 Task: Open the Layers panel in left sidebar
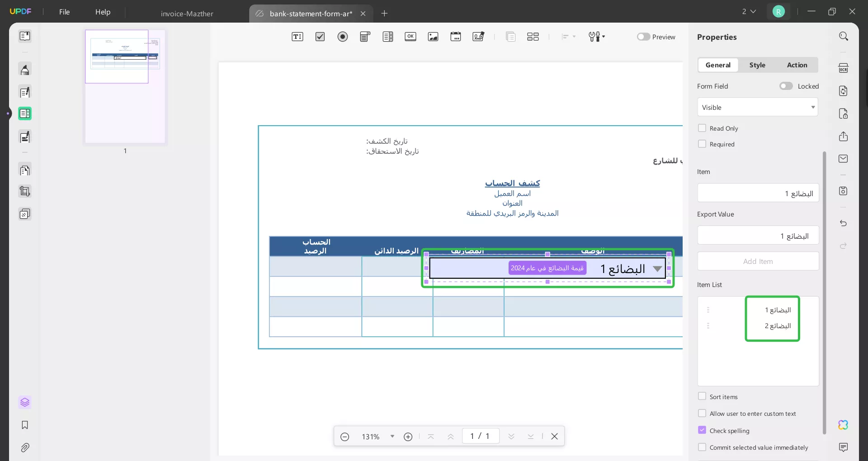(x=25, y=403)
